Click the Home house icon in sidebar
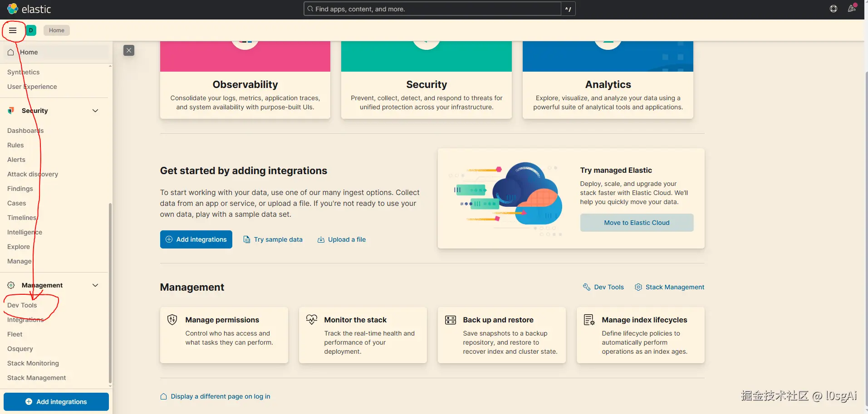 pyautogui.click(x=11, y=52)
